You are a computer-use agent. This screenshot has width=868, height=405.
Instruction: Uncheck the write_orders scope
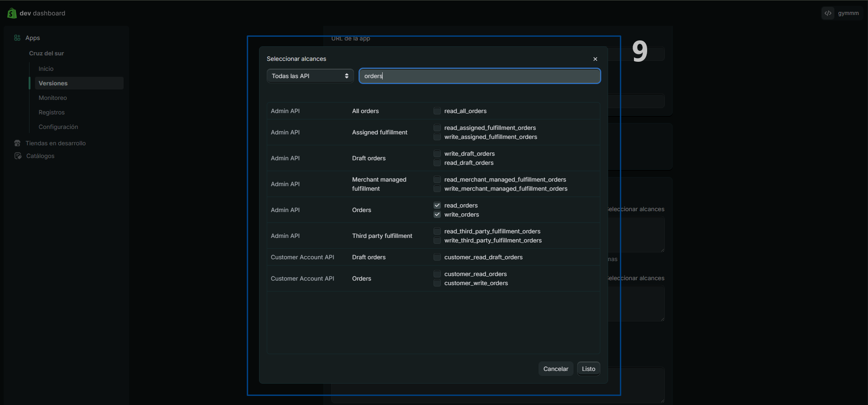437,214
